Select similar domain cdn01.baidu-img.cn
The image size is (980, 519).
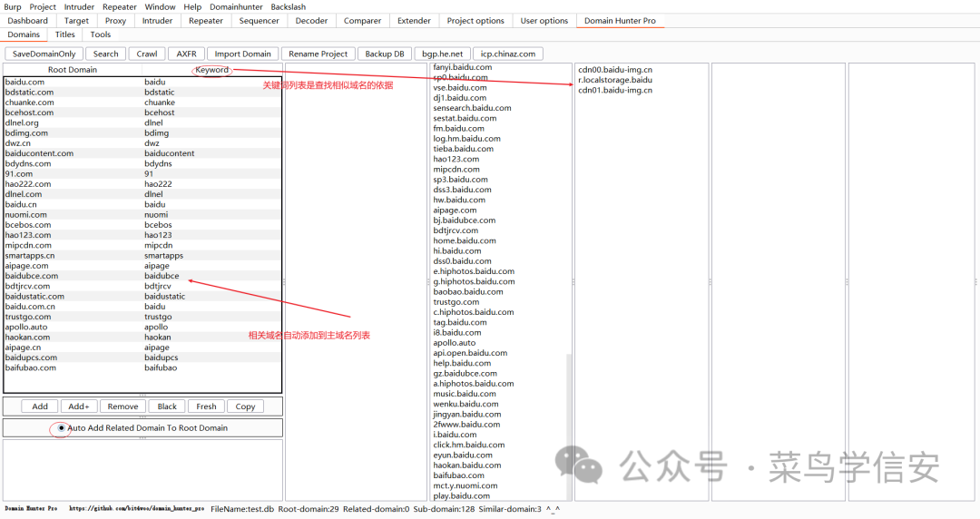615,90
